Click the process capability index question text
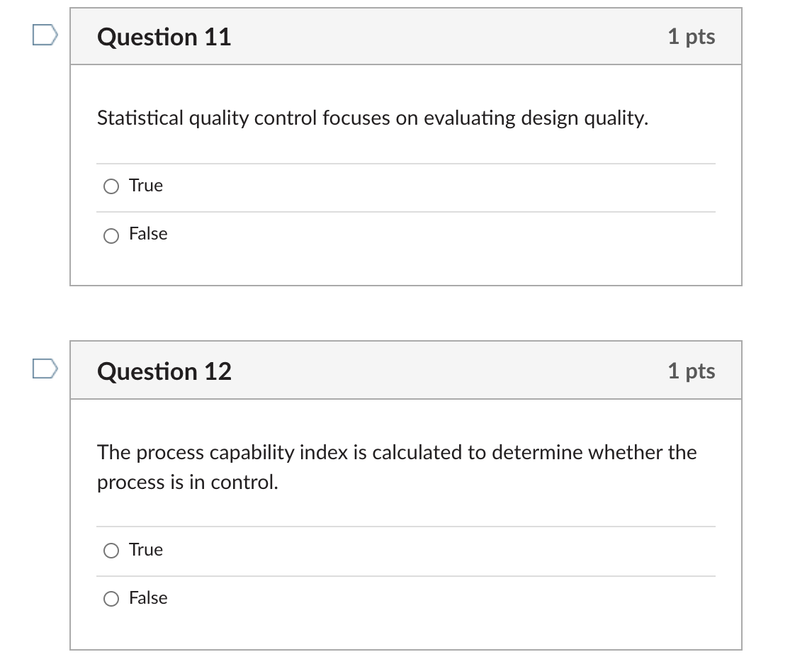Image resolution: width=812 pixels, height=669 pixels. point(397,467)
